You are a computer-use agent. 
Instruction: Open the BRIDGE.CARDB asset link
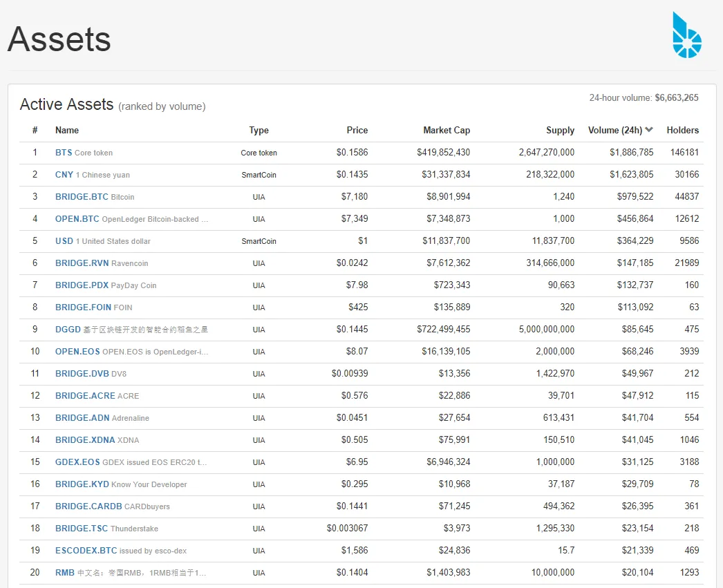(88, 506)
